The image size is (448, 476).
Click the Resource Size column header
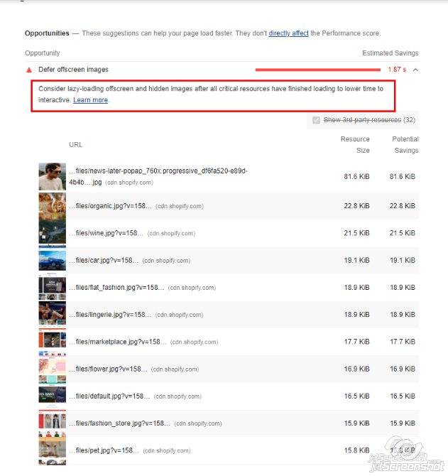355,145
